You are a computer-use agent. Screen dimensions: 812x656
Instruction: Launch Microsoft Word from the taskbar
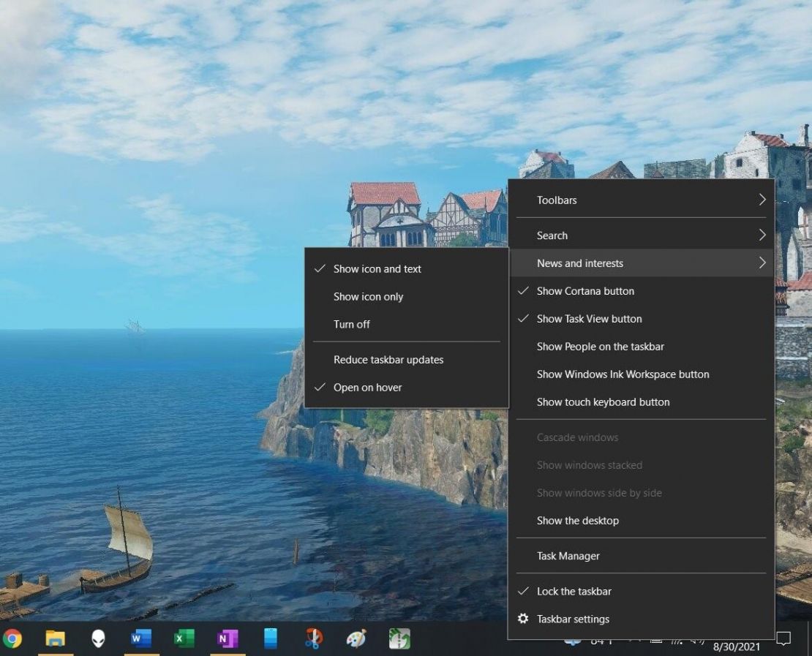141,638
